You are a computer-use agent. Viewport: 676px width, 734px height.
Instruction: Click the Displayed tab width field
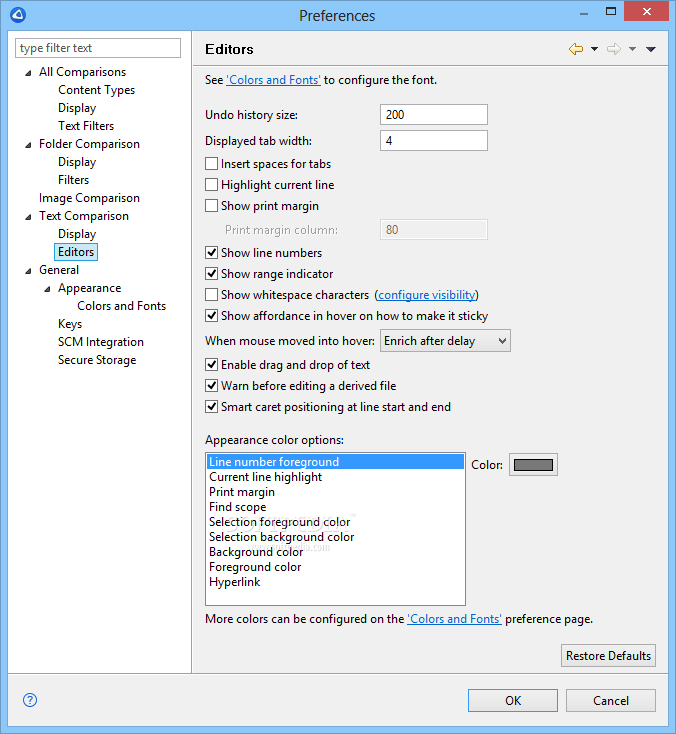tap(434, 140)
